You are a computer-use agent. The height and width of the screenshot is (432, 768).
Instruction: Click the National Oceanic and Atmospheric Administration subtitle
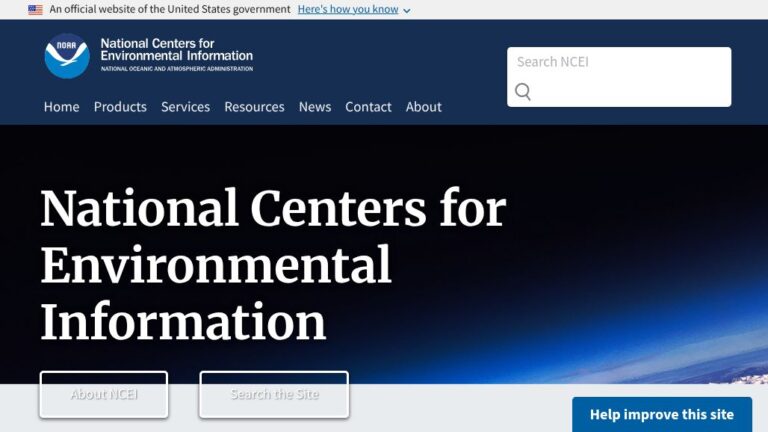click(x=177, y=69)
